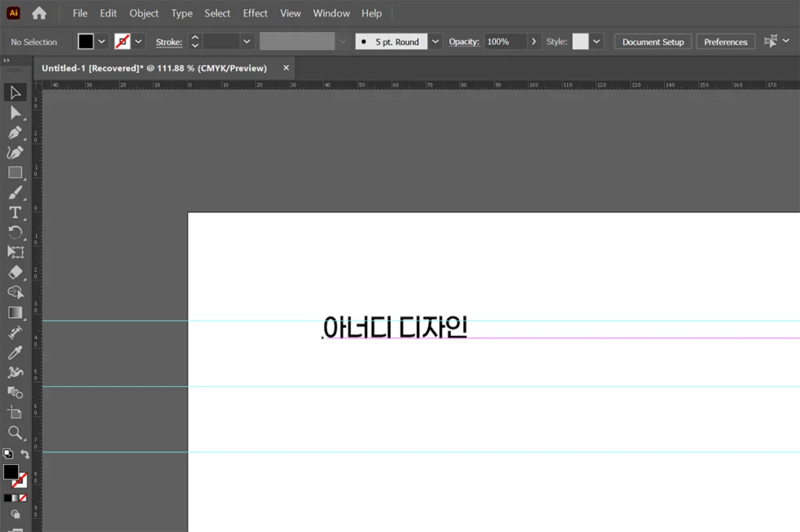The height and width of the screenshot is (532, 800).
Task: Click Document Setup button
Action: coord(653,42)
